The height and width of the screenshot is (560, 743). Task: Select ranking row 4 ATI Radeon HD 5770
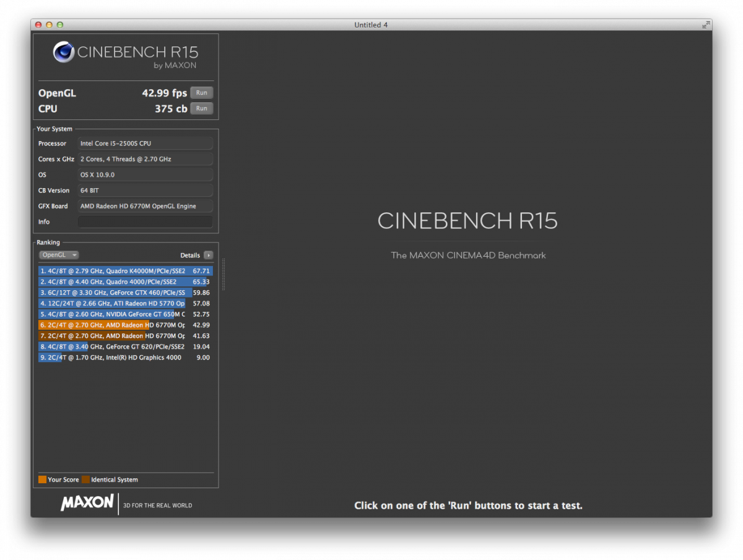point(125,303)
